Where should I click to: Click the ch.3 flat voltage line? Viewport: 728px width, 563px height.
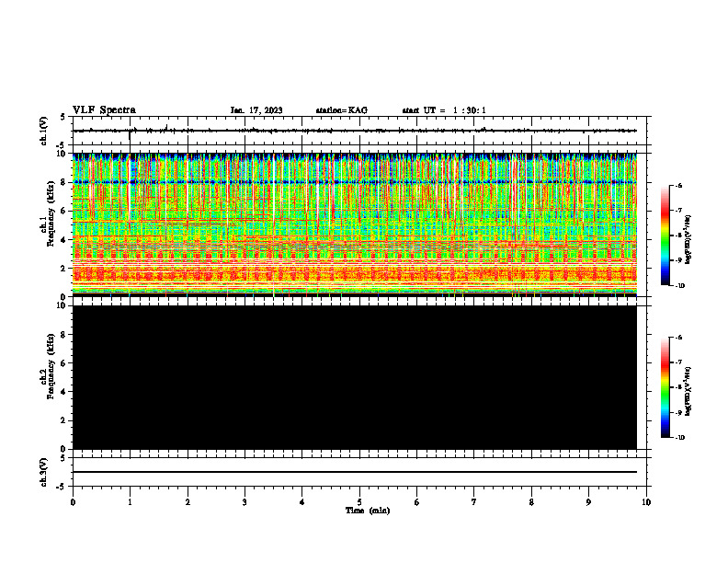coord(355,472)
